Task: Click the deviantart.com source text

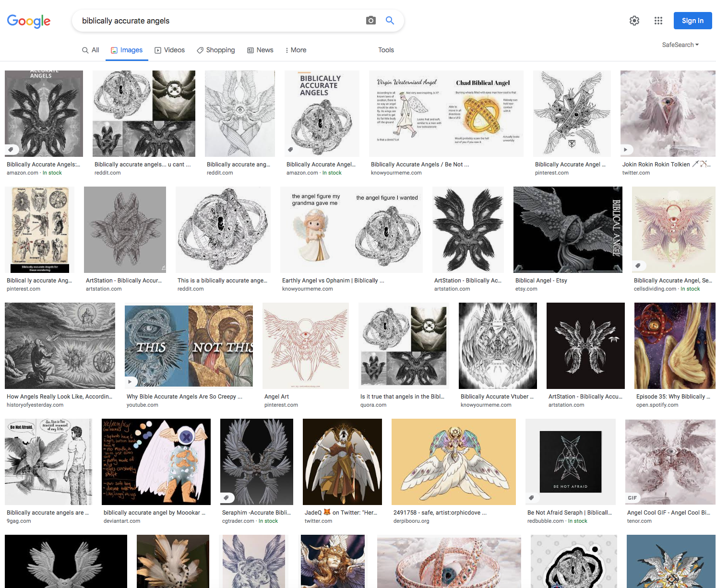Action: click(x=122, y=521)
